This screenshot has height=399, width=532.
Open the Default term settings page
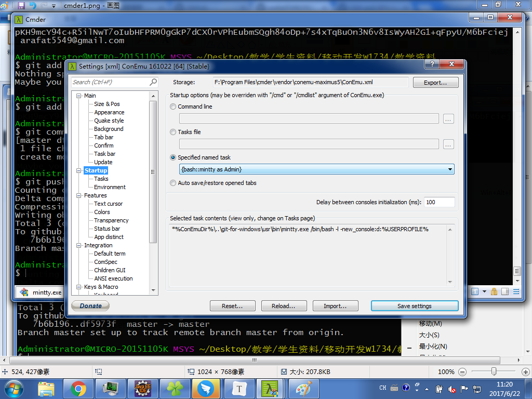click(x=110, y=254)
